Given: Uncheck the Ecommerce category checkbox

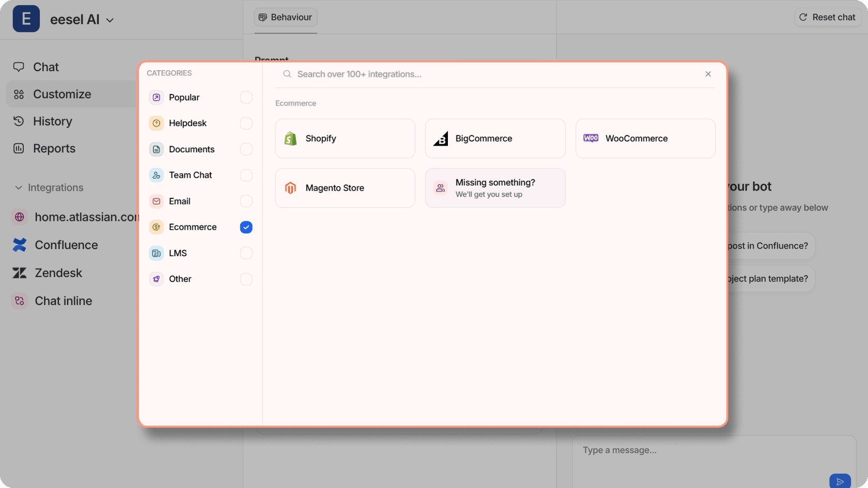Looking at the screenshot, I should pos(246,227).
